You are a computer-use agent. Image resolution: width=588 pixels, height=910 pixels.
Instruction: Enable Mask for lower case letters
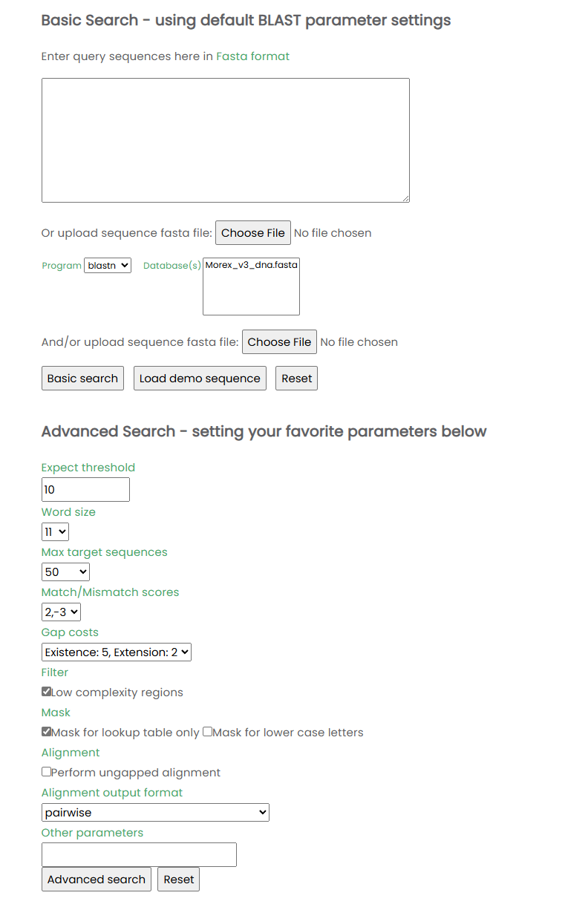[208, 732]
